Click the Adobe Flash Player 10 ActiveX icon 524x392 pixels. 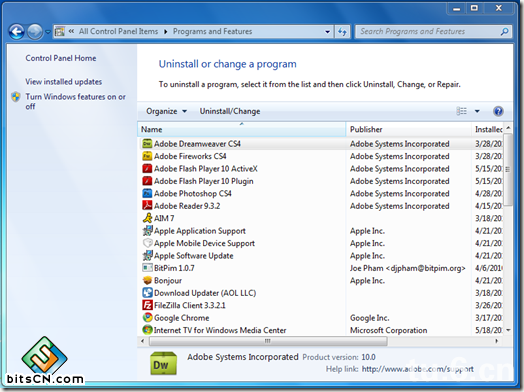(x=147, y=168)
